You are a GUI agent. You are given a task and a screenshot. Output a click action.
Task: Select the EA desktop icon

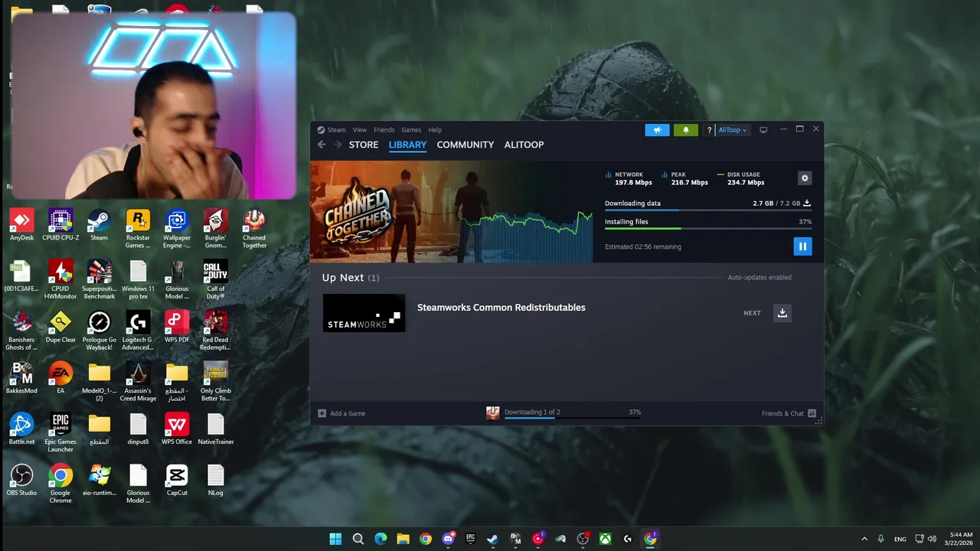click(x=60, y=378)
